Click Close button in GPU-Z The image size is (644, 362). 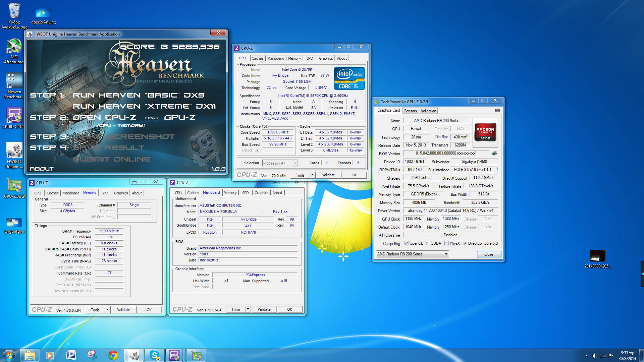tap(489, 254)
